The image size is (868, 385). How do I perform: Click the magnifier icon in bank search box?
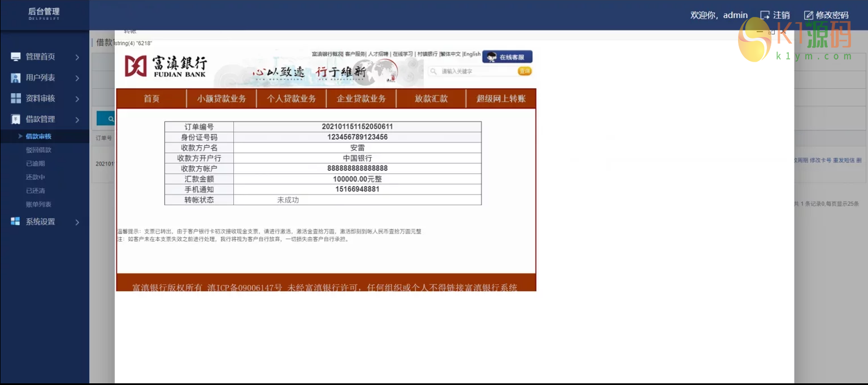point(433,71)
